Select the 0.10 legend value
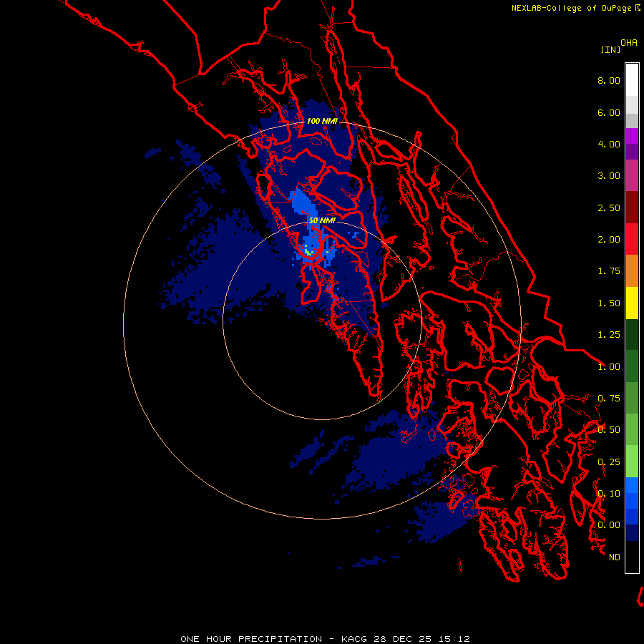 [609, 494]
